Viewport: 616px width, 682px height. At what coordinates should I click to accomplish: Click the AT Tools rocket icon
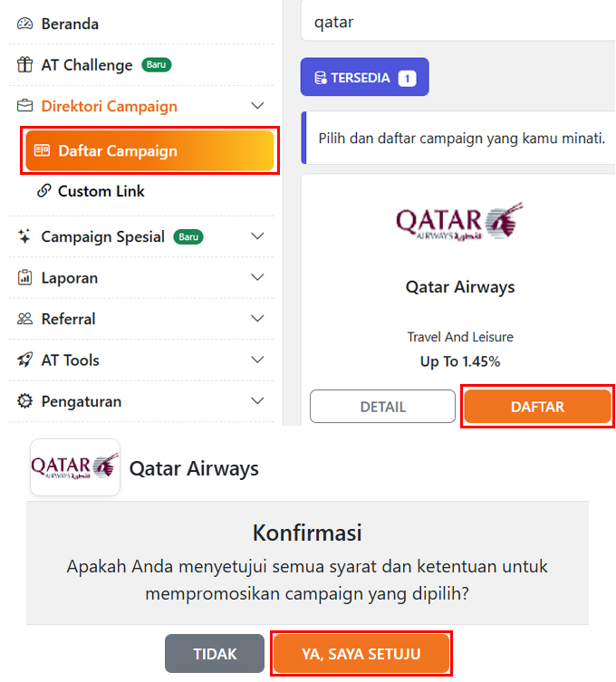(24, 360)
